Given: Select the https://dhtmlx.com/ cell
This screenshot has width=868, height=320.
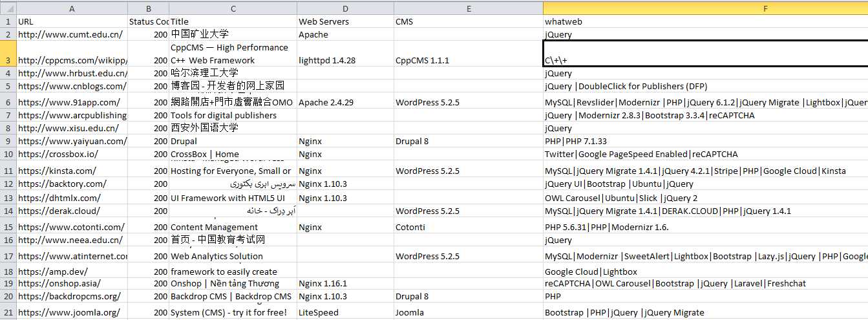Looking at the screenshot, I should point(72,198).
